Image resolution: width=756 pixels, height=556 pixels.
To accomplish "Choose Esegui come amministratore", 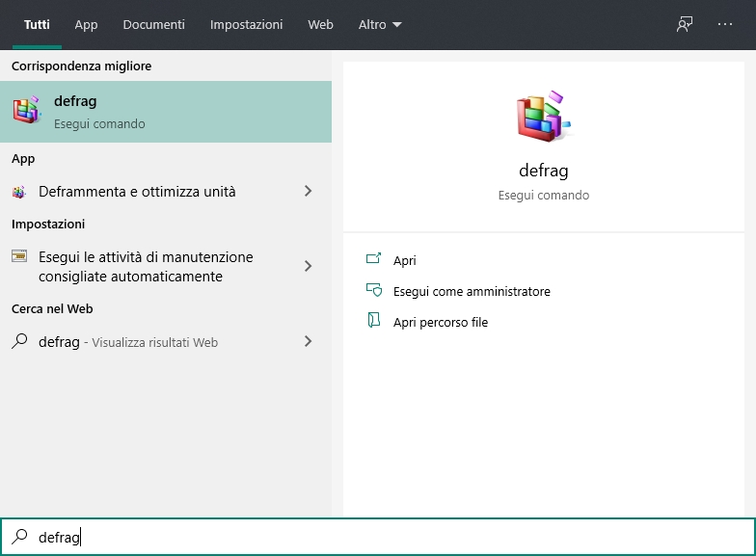I will pyautogui.click(x=472, y=291).
